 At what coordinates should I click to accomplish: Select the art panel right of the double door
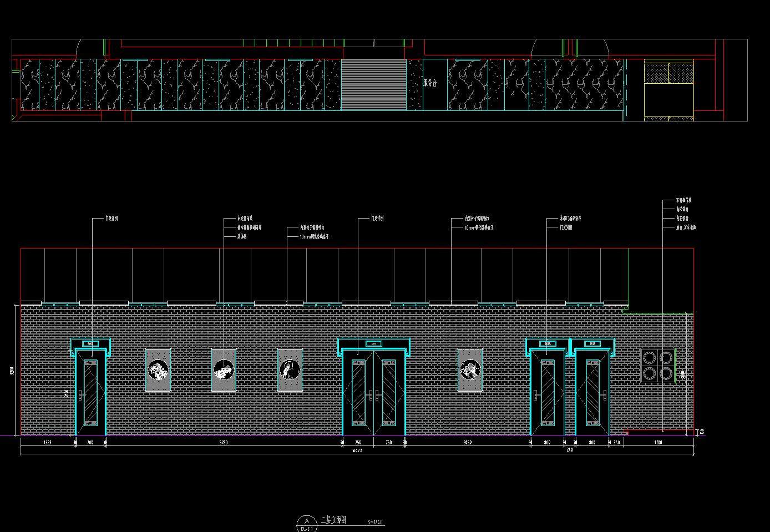(469, 369)
